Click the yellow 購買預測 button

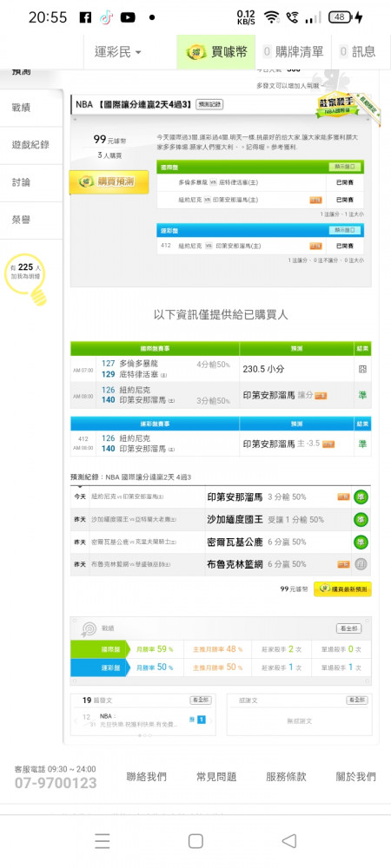pyautogui.click(x=109, y=181)
